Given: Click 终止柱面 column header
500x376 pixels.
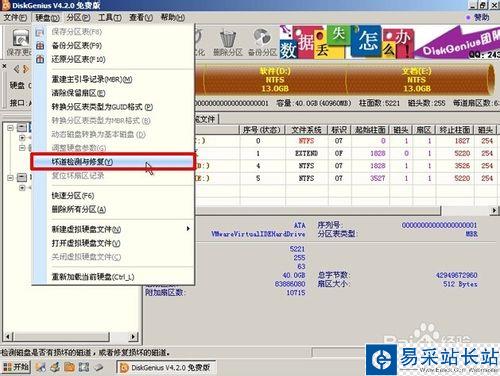Looking at the screenshot, I should tap(455, 130).
